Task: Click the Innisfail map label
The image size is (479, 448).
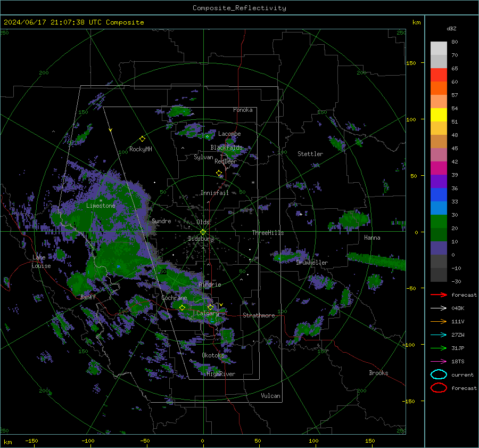Action: 215,193
